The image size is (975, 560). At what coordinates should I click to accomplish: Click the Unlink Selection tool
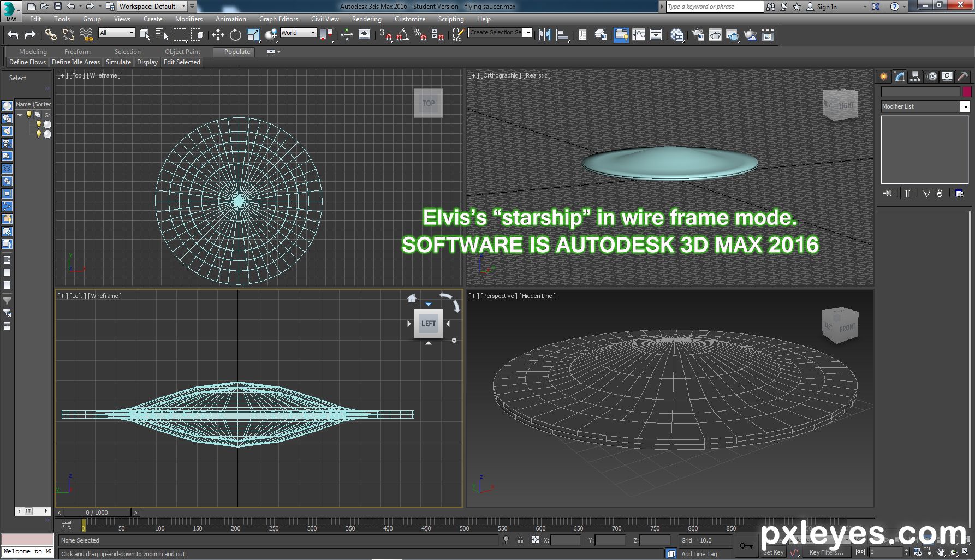click(x=68, y=35)
